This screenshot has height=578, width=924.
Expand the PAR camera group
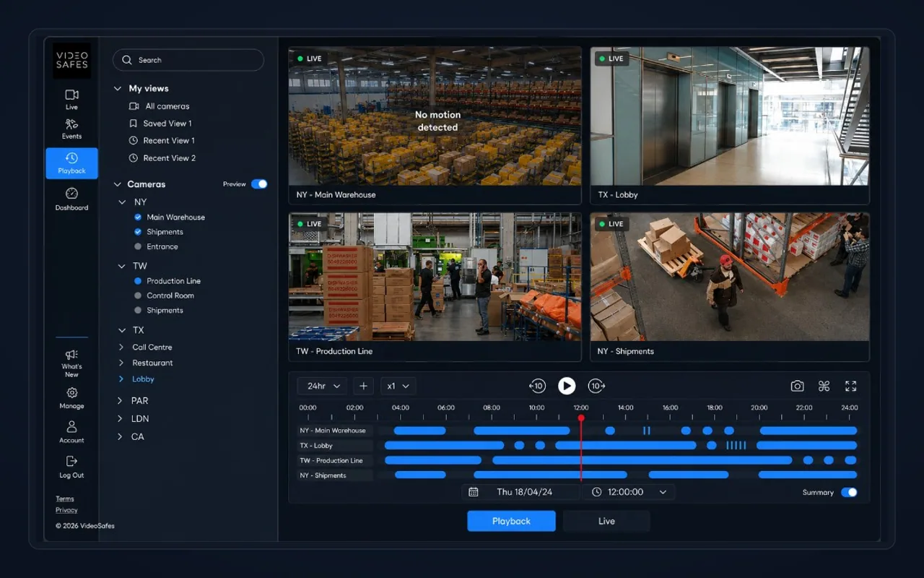121,401
